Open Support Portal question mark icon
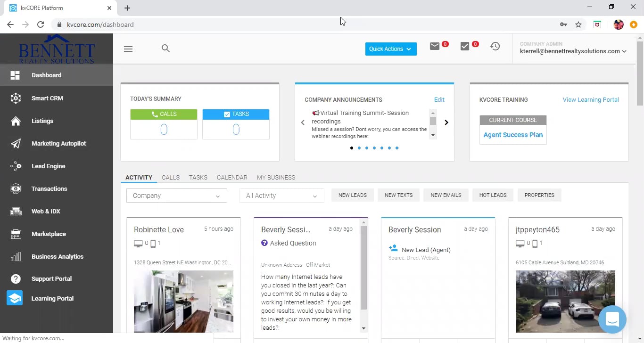The height and width of the screenshot is (343, 644). coord(16,279)
